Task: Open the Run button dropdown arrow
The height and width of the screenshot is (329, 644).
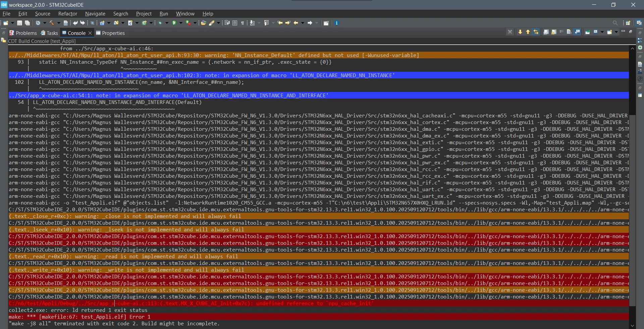Action: point(181,23)
